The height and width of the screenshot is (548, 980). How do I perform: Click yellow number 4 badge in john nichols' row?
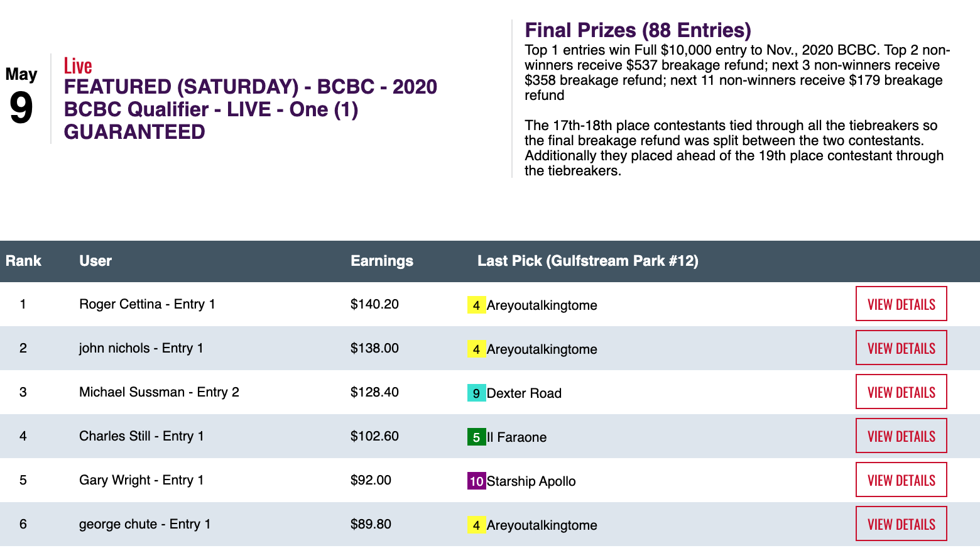point(476,349)
